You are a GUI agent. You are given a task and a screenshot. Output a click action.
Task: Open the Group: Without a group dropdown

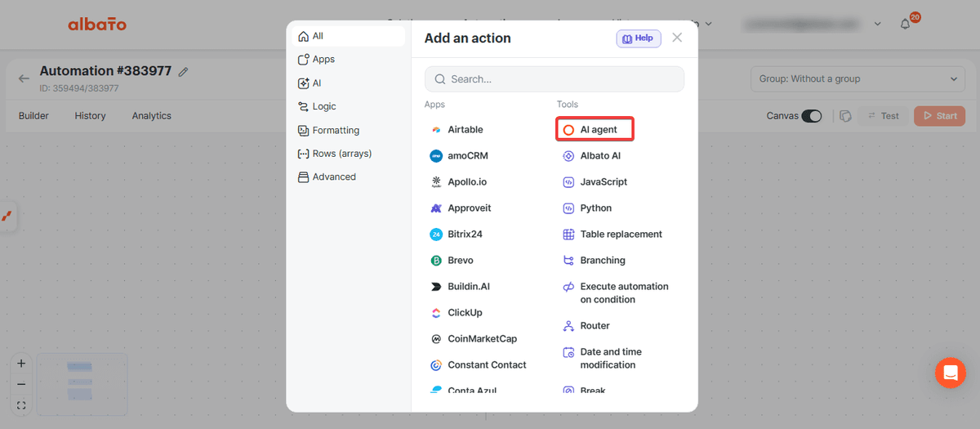click(857, 79)
